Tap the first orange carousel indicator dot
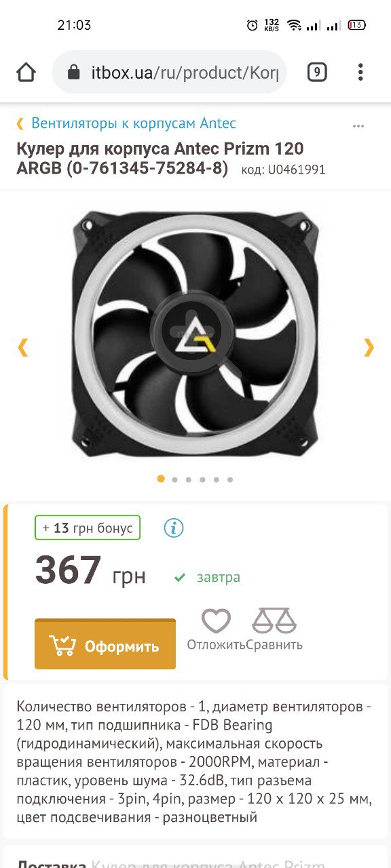 pos(161,479)
